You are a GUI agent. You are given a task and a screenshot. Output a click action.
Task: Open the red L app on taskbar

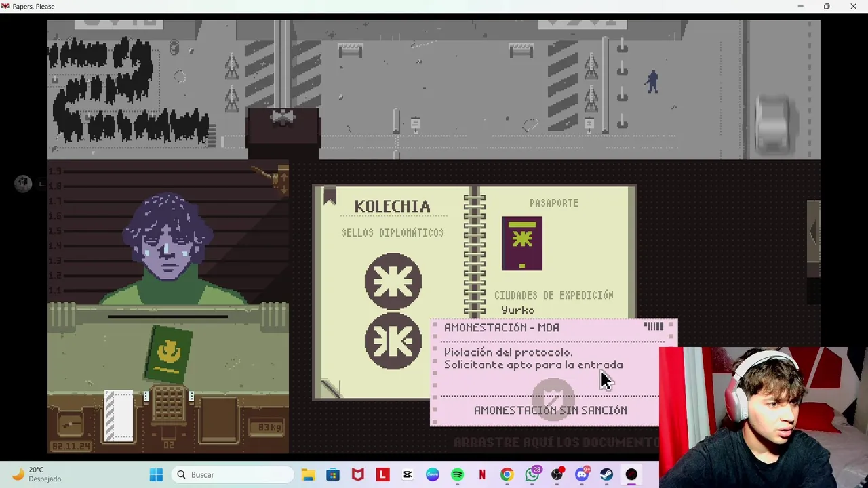pos(382,475)
